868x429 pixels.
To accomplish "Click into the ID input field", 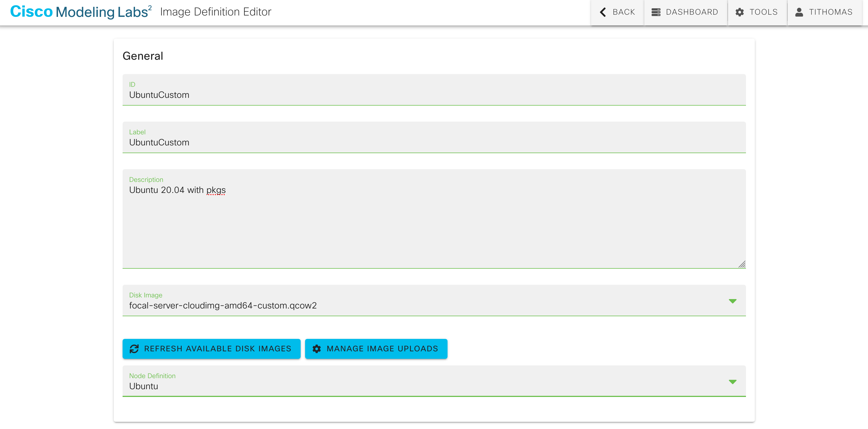I will [x=434, y=95].
